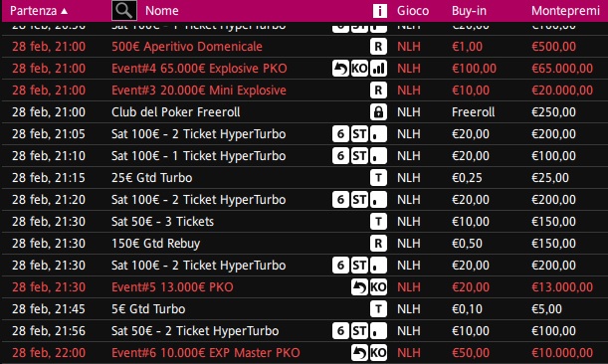Sort tournaments by Montepremi header
This screenshot has width=608, height=364.
click(x=565, y=11)
